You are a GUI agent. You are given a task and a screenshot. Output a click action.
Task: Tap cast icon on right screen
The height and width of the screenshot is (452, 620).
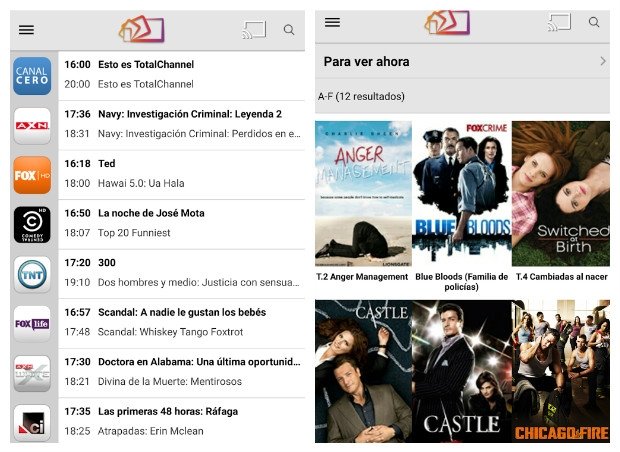(x=559, y=22)
